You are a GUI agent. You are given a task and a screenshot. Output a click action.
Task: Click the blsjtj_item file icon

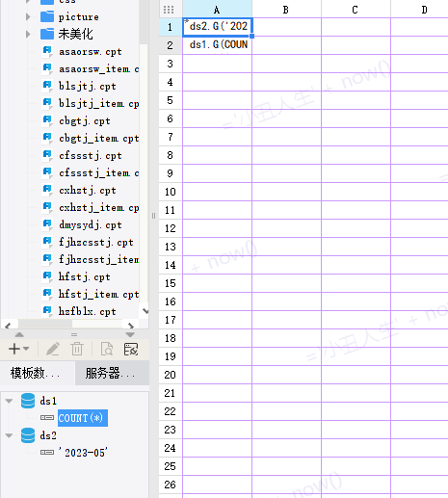tap(47, 103)
